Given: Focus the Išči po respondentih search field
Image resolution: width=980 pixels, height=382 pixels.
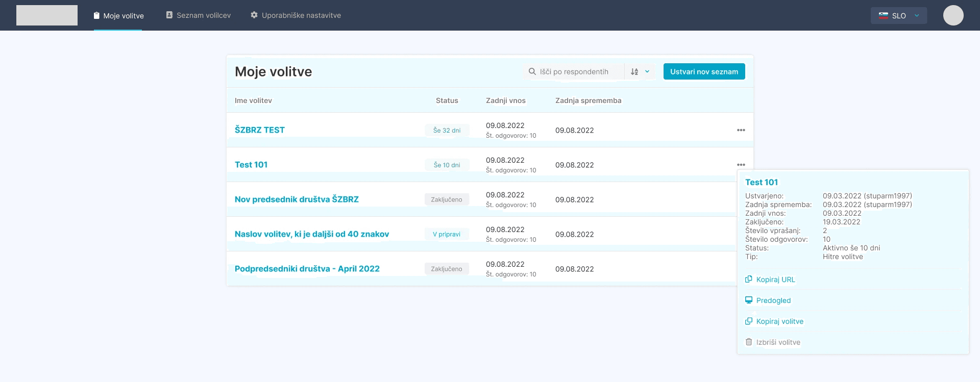Looking at the screenshot, I should coord(575,71).
